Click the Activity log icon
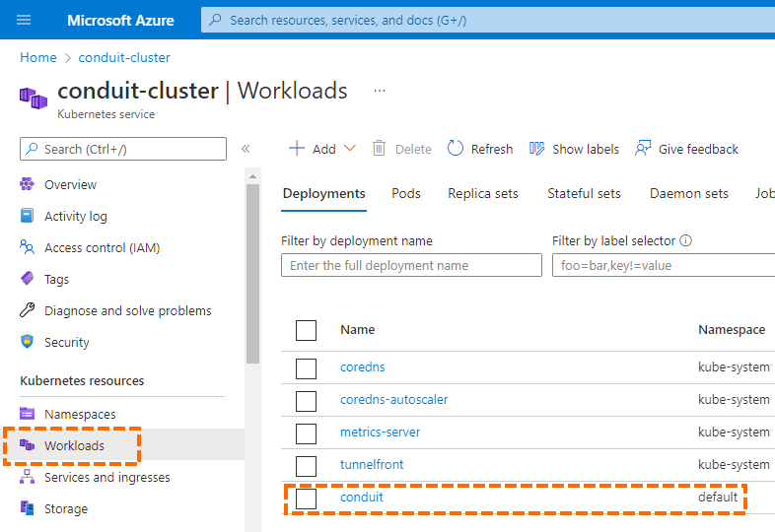 (27, 216)
